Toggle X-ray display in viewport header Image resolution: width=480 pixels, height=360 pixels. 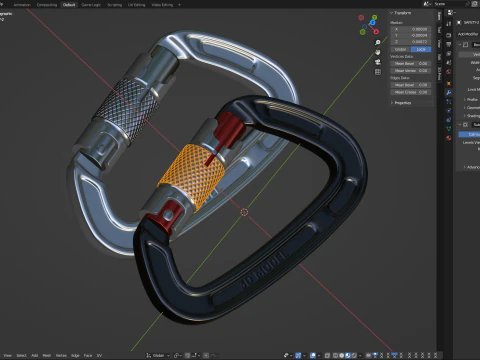pos(327,355)
